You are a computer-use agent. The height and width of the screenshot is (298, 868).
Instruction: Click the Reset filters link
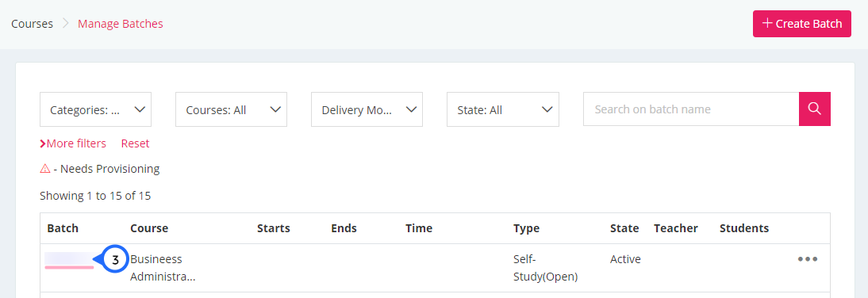(x=135, y=143)
